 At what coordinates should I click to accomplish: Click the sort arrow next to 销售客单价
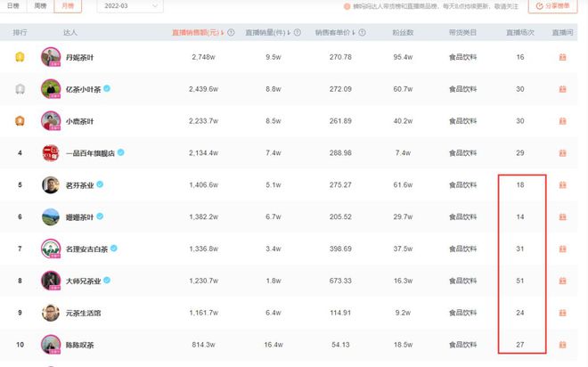(354, 33)
